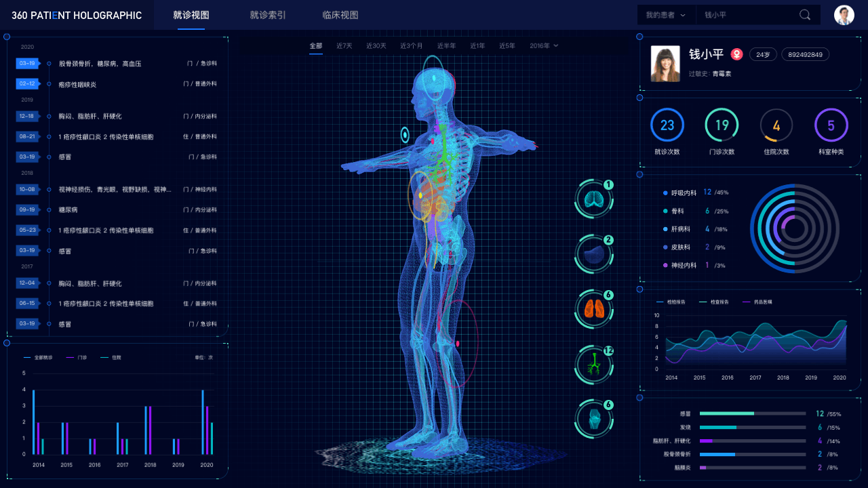Image resolution: width=868 pixels, height=488 pixels.
Task: Click the search magnifier icon
Action: point(804,14)
